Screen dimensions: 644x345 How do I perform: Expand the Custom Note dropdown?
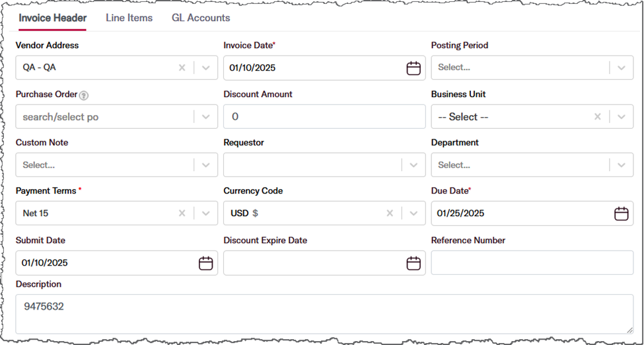(x=206, y=165)
